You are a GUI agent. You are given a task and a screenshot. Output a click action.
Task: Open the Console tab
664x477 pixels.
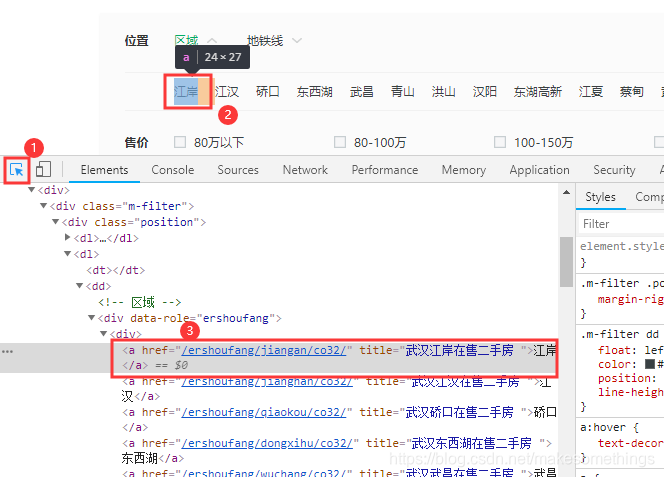pyautogui.click(x=173, y=170)
